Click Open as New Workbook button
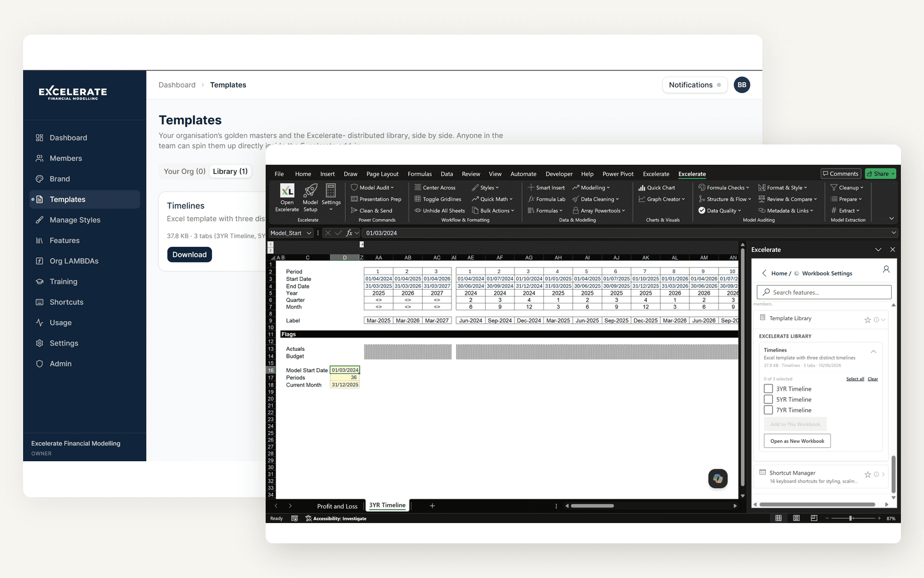This screenshot has width=924, height=578. [797, 441]
